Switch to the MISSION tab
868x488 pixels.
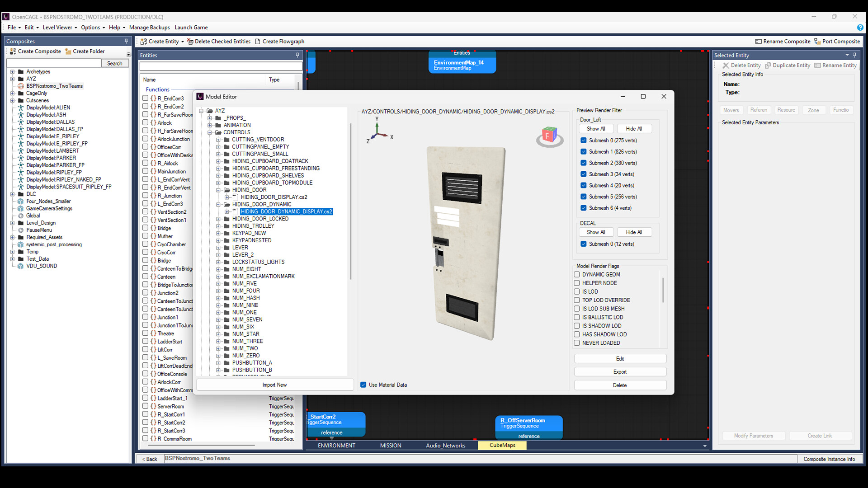pyautogui.click(x=391, y=446)
